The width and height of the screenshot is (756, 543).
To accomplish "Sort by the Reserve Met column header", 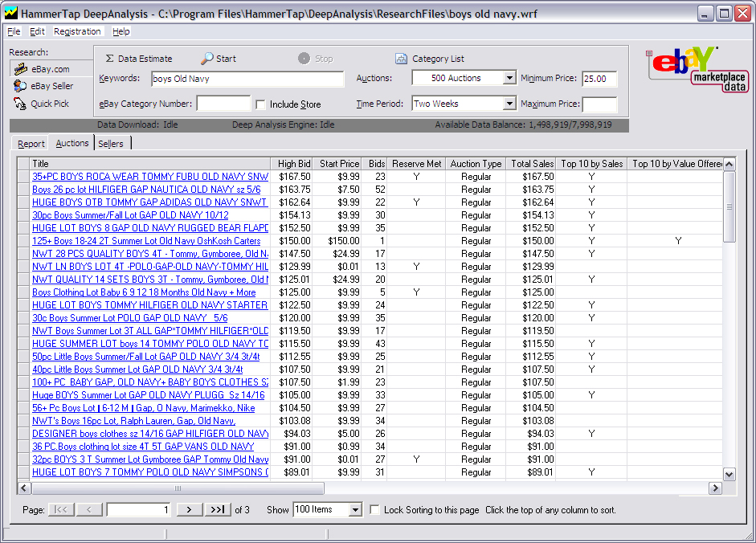I will point(417,164).
